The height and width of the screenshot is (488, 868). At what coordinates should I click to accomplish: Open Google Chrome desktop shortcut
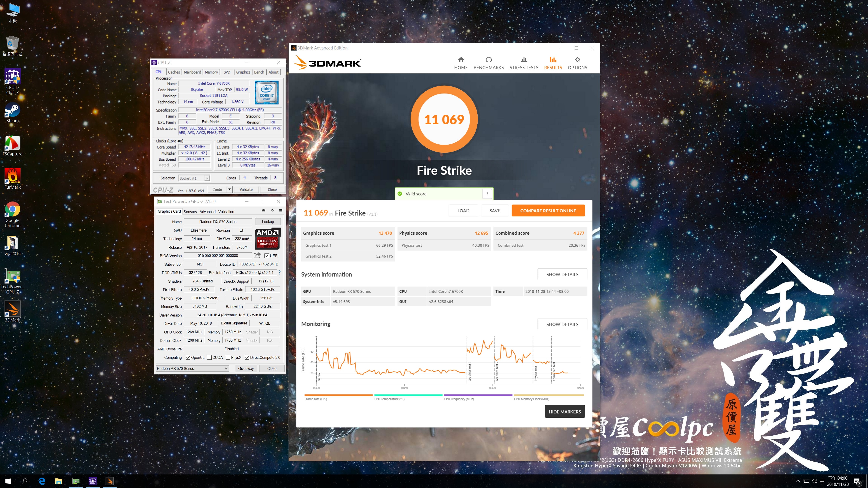point(12,215)
